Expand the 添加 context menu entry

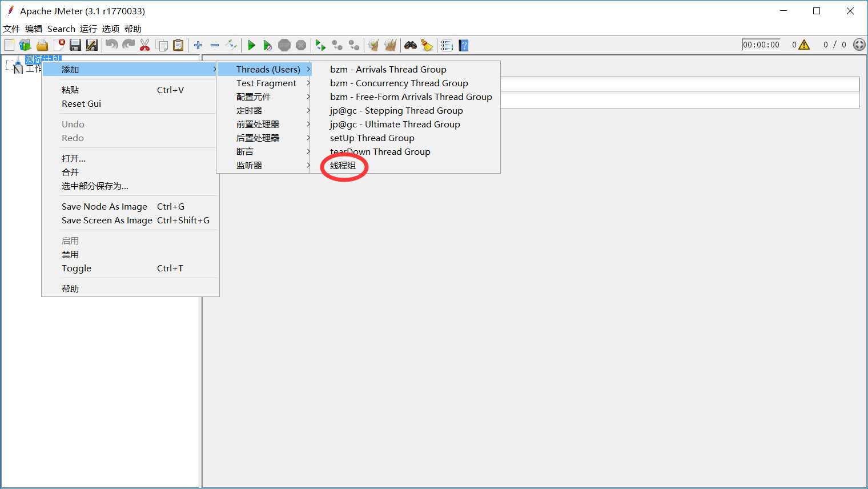pyautogui.click(x=130, y=69)
